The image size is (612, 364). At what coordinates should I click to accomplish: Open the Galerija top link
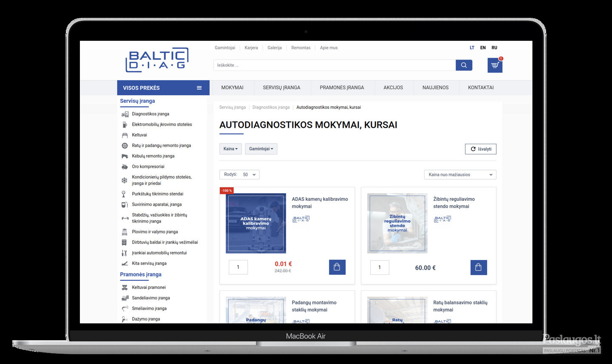[275, 48]
